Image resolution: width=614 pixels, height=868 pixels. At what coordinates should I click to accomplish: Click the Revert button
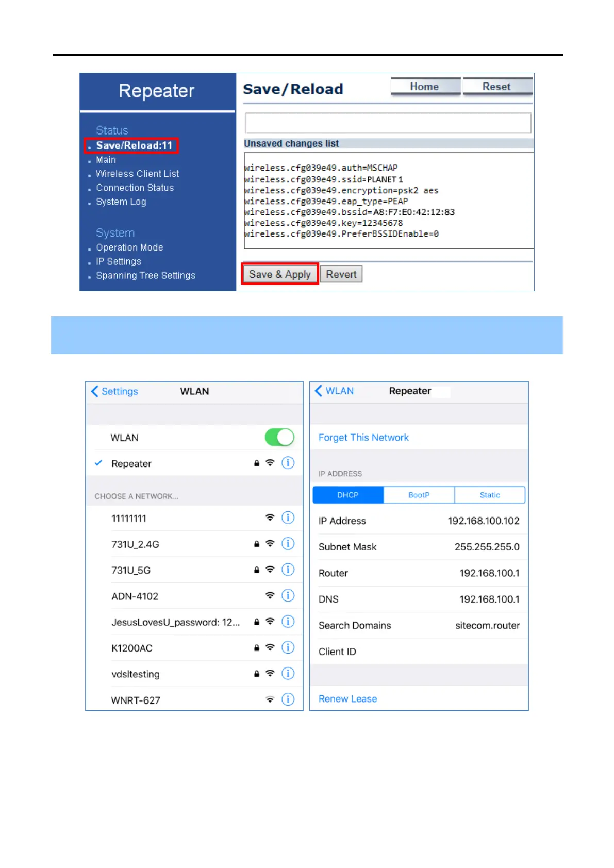tap(341, 274)
